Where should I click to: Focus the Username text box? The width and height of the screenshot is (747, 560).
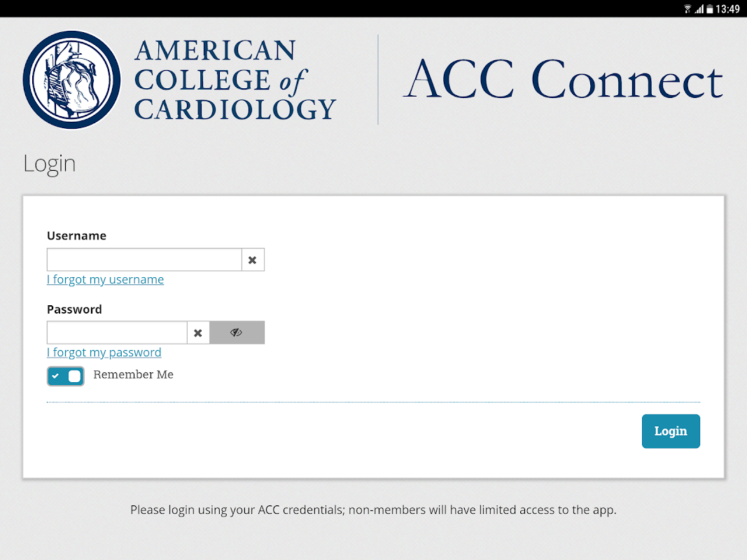(144, 260)
